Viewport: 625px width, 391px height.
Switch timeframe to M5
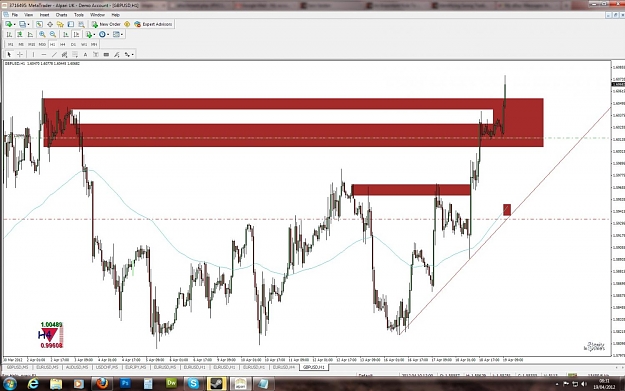(21, 44)
